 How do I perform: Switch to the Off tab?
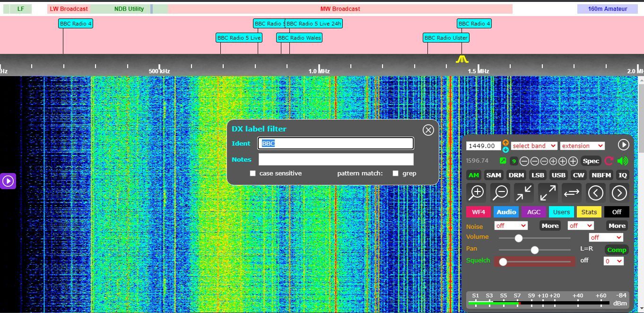click(617, 212)
